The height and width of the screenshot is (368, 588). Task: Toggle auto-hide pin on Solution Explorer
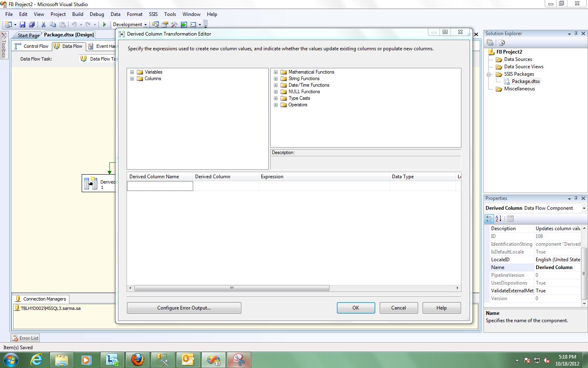(576, 34)
